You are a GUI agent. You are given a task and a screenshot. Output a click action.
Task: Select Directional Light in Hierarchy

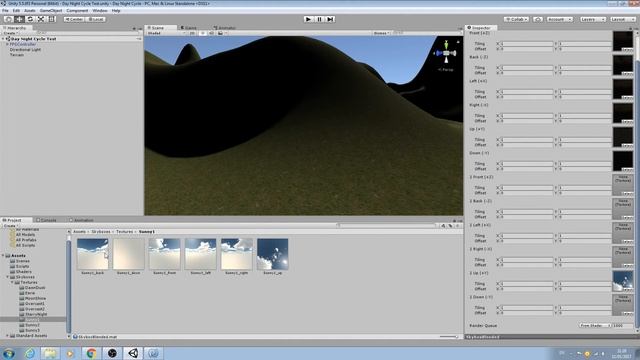tap(25, 49)
